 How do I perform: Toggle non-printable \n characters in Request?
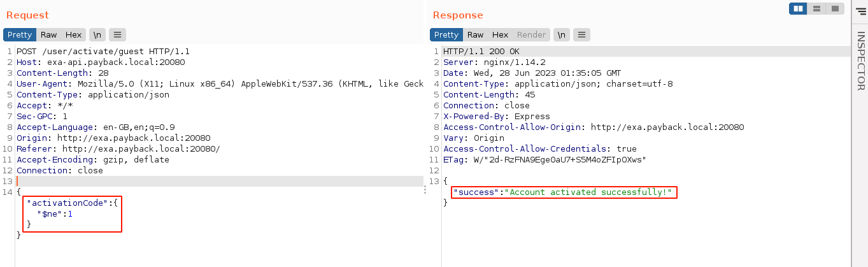[97, 35]
